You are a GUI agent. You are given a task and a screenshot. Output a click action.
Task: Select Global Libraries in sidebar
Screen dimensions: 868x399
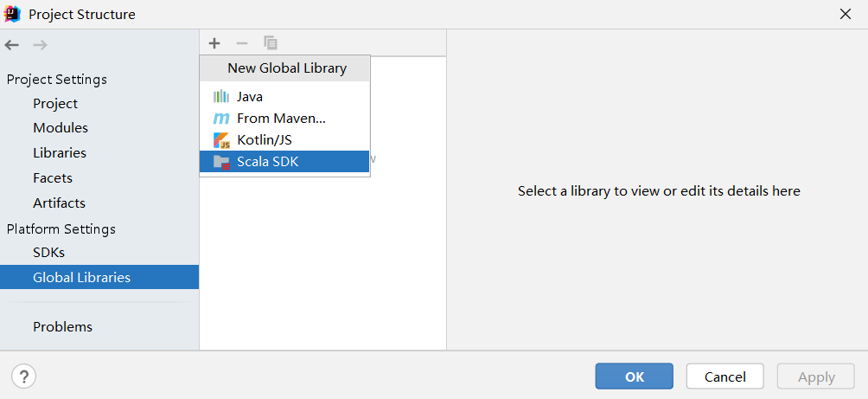99,277
